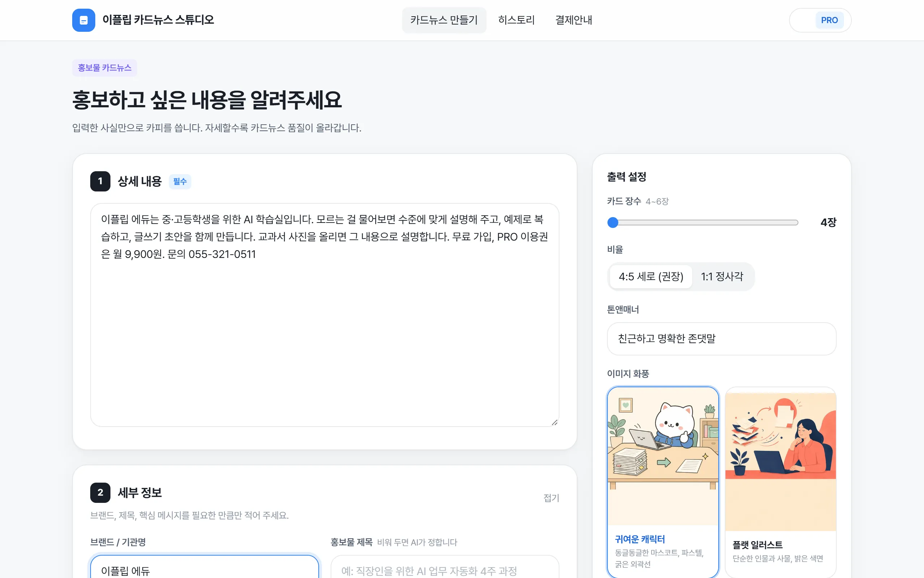Viewport: 924px width, 578px height.
Task: Click the 홍보물 제목 input field
Action: (x=445, y=566)
